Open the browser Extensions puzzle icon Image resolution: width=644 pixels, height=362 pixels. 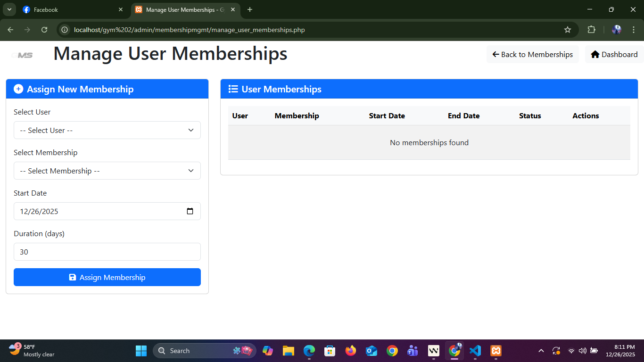click(x=591, y=30)
